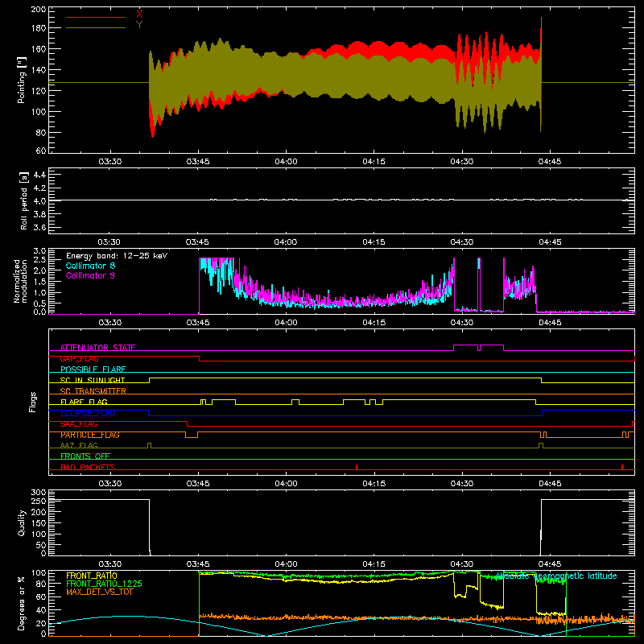
Task: Click the PARTICLE_FLAG label
Action: coord(90,435)
